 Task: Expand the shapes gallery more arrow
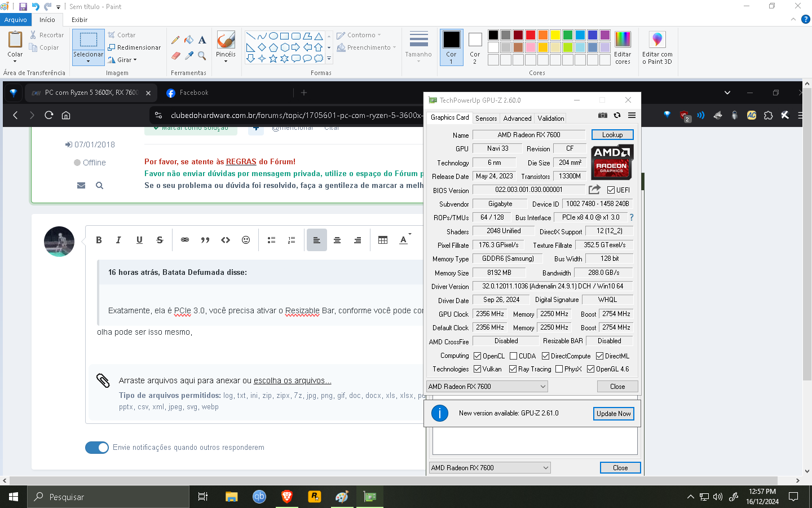[x=329, y=58]
